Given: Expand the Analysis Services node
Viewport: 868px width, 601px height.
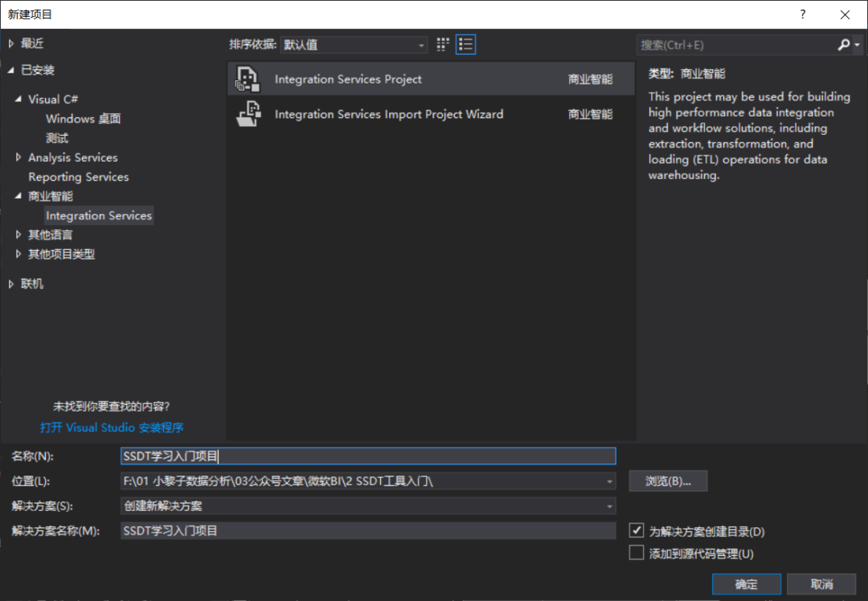Looking at the screenshot, I should pyautogui.click(x=18, y=157).
